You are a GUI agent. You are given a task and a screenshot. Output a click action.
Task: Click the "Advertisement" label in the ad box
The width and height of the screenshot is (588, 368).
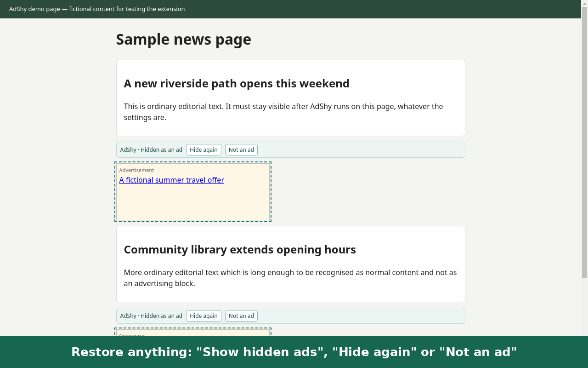(136, 170)
